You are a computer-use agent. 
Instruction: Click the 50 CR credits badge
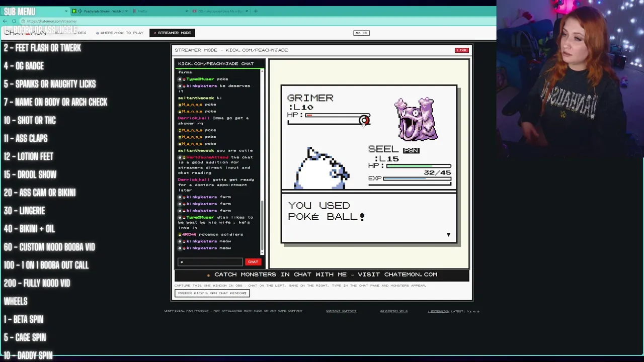(362, 33)
